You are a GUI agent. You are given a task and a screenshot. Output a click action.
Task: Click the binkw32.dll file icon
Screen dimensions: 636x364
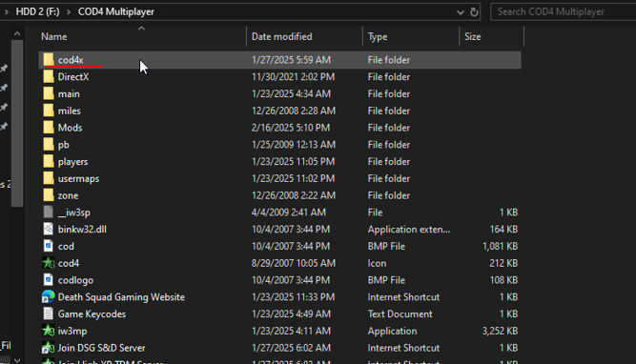[49, 229]
